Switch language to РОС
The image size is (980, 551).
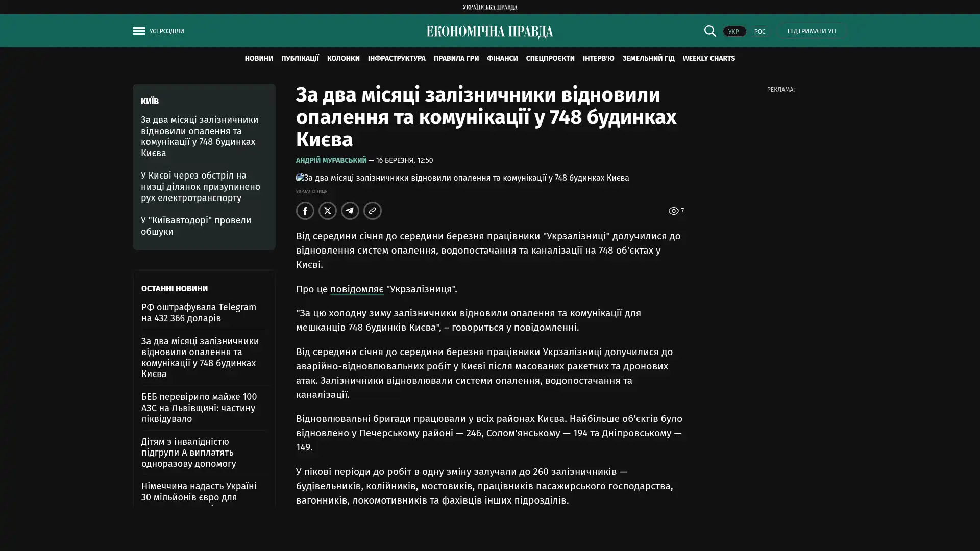(759, 32)
